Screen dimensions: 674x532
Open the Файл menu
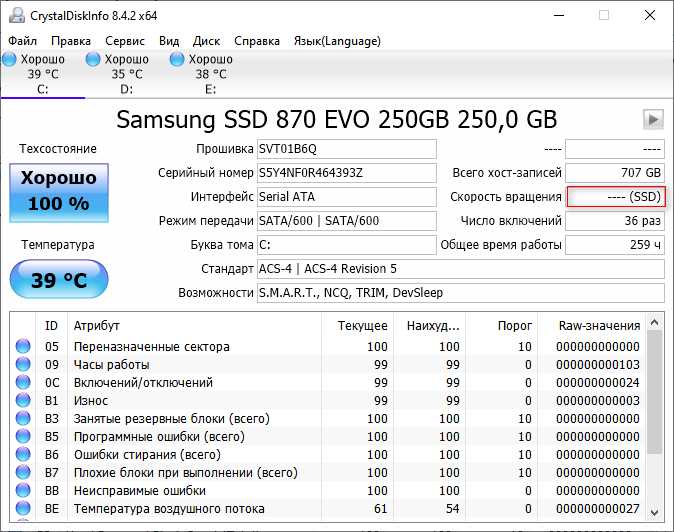click(22, 41)
